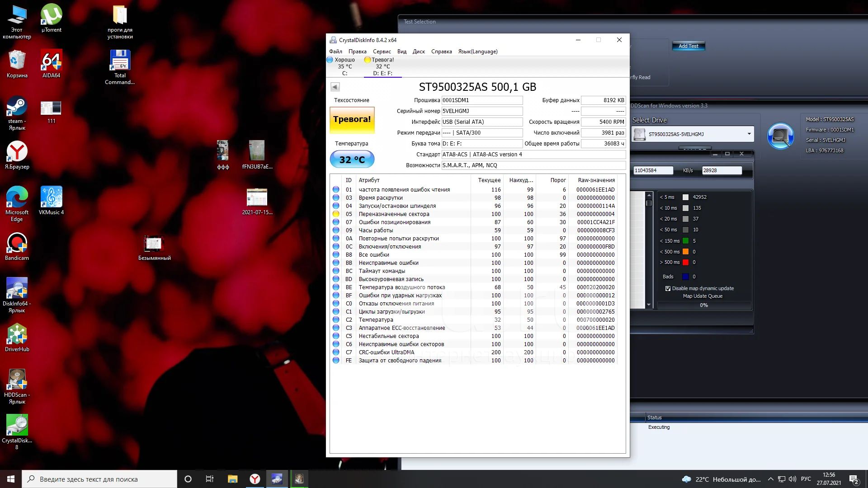Click the red '> 500 ms' color swatch

(x=685, y=262)
